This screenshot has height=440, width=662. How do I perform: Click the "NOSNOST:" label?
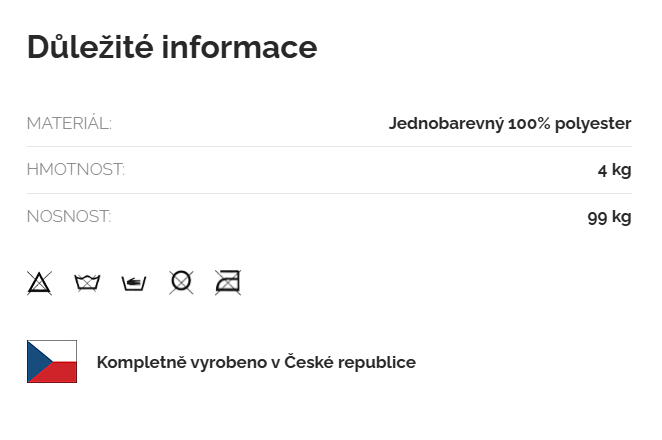(69, 216)
